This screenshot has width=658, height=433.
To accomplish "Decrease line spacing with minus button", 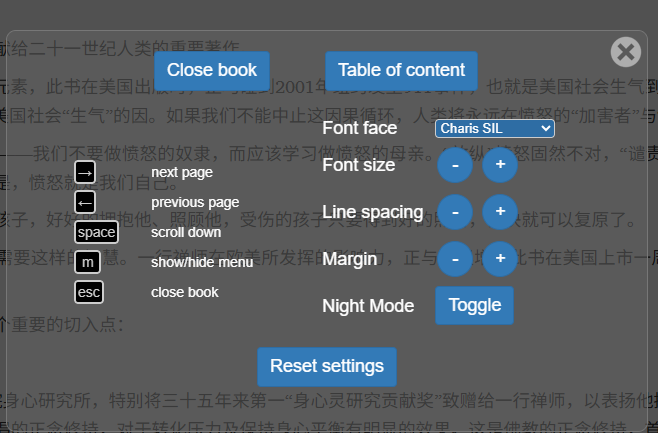I will click(455, 212).
